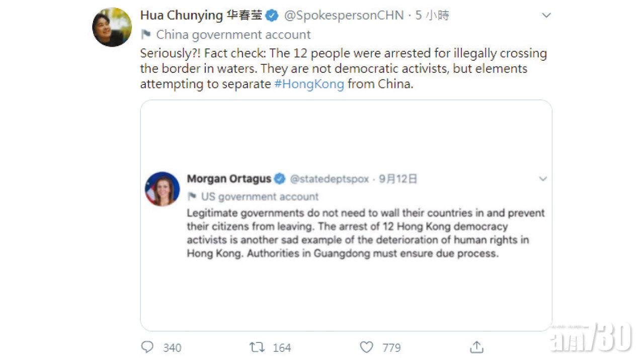Click the share upload icon
Image resolution: width=644 pixels, height=362 pixels.
(476, 347)
